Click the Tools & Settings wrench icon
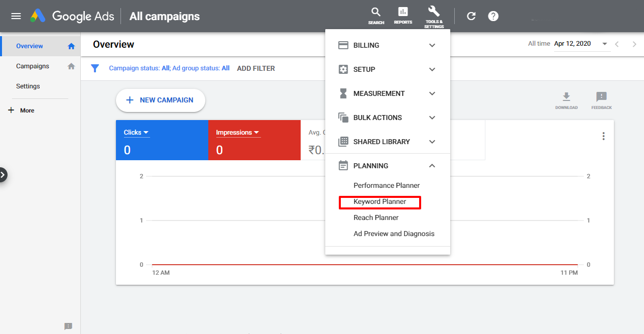Image resolution: width=644 pixels, height=334 pixels. [434, 14]
